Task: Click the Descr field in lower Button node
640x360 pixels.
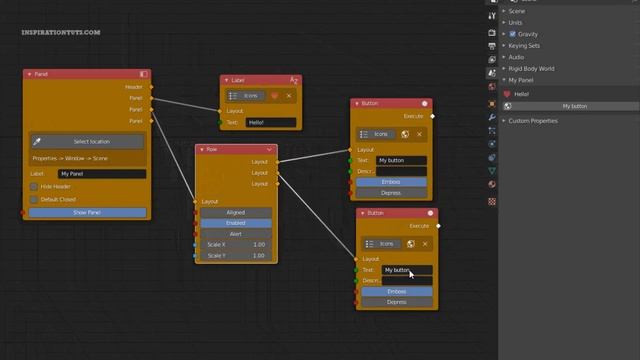Action: click(407, 281)
